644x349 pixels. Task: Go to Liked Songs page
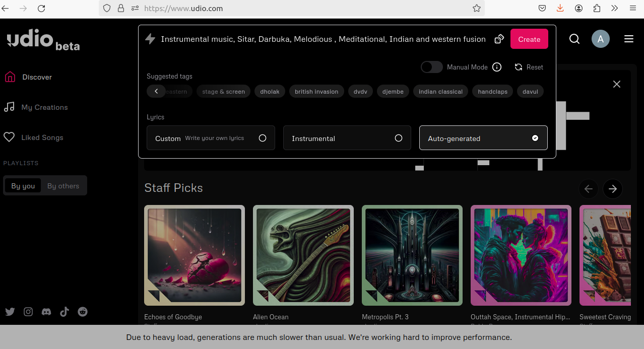coord(42,137)
